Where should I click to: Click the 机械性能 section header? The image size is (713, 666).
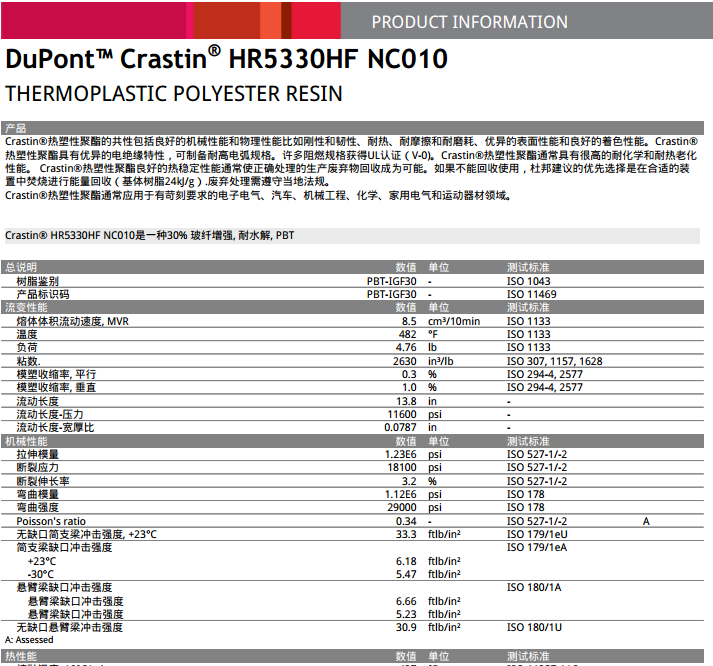[26, 441]
